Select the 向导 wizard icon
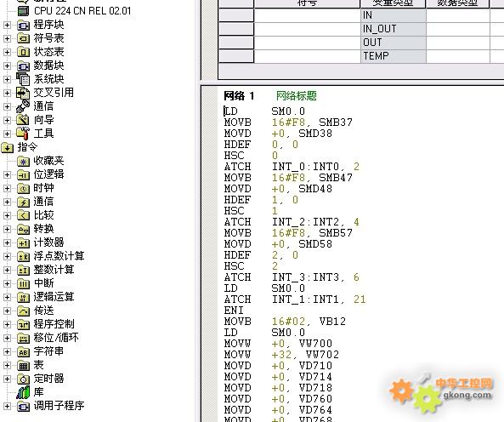The image size is (504, 422). 23,120
